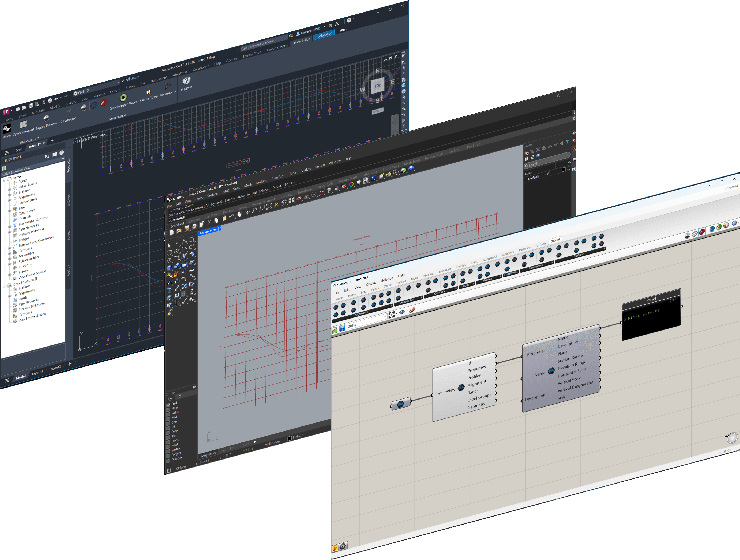
Task: Start Grasshopper Player in Civil 3D ribbon
Action: [123, 98]
